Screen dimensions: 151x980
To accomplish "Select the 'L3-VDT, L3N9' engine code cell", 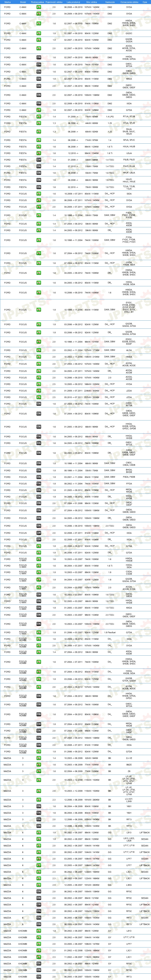I will (x=129, y=800).
